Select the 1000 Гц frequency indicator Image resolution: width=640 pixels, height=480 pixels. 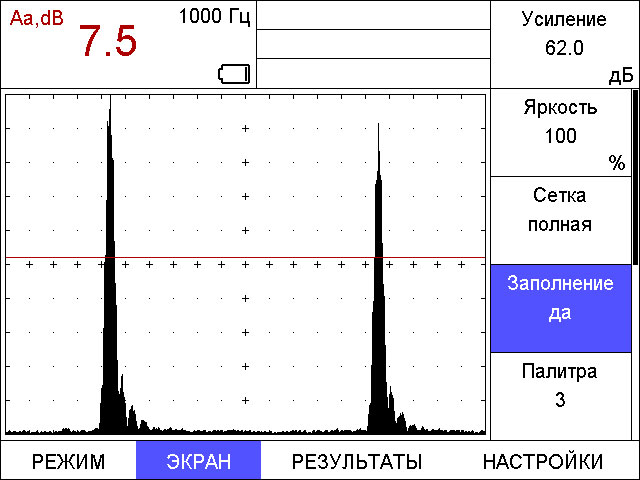point(214,17)
